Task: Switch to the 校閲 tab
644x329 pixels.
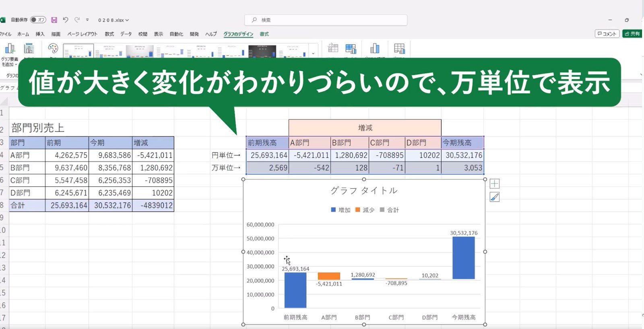Action: click(142, 34)
